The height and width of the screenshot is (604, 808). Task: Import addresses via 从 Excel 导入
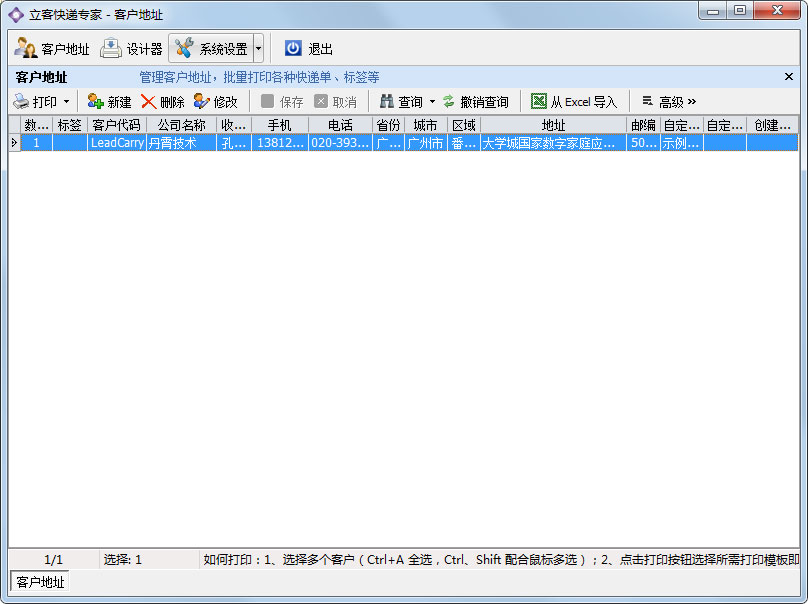point(574,102)
